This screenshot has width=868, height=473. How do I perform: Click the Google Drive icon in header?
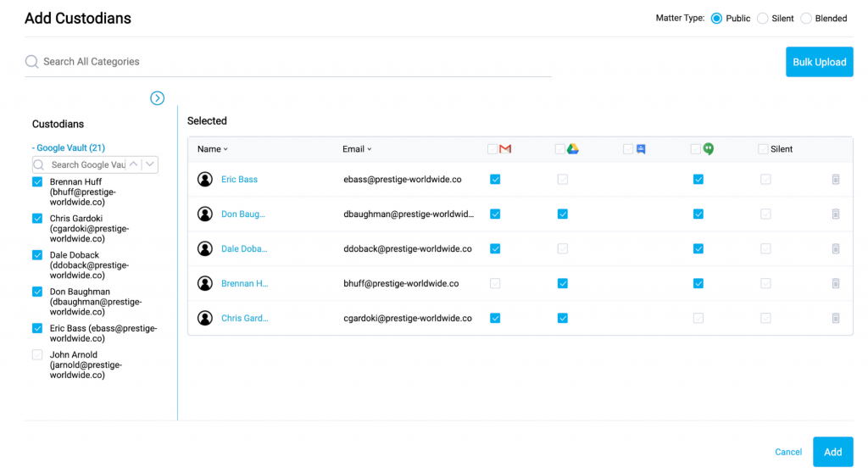coord(573,149)
